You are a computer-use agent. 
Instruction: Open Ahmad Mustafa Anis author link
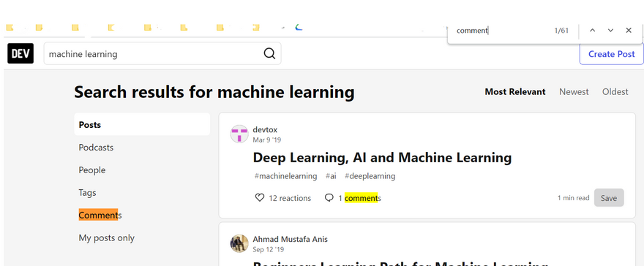tap(290, 240)
